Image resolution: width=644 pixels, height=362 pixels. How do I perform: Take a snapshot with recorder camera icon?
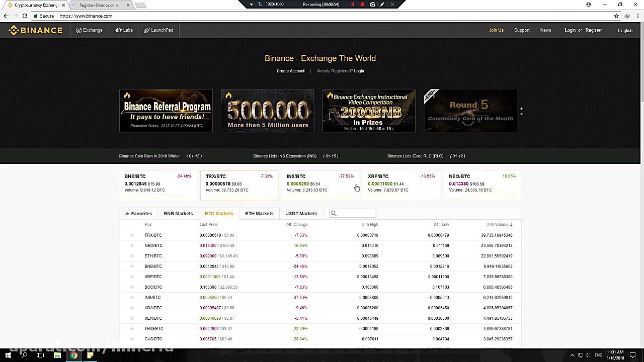(x=372, y=5)
